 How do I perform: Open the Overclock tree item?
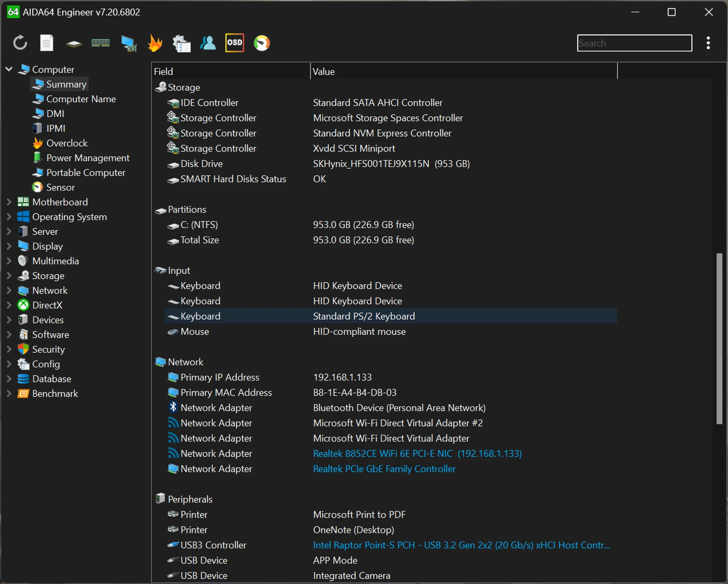60,143
